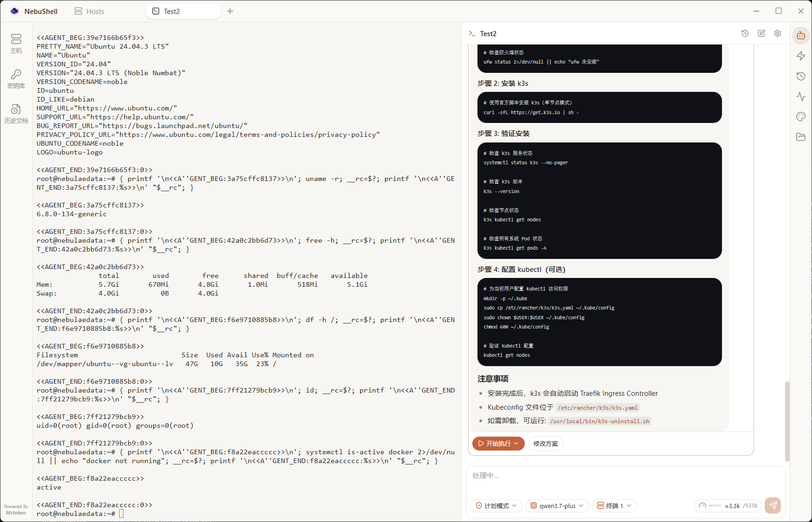Viewport: 812px width, 522px height.
Task: Select the Test2 terminal tab
Action: [x=183, y=11]
